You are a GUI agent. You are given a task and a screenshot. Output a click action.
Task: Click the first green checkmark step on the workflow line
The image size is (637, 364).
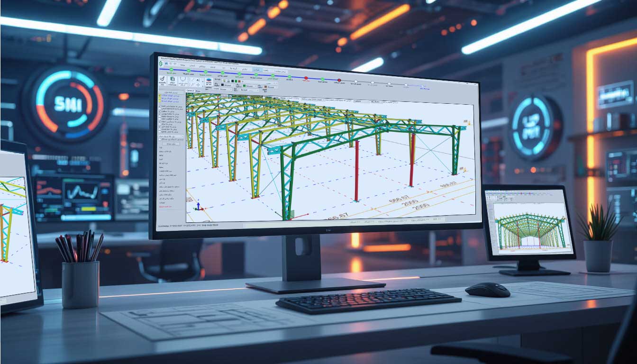[171, 70]
